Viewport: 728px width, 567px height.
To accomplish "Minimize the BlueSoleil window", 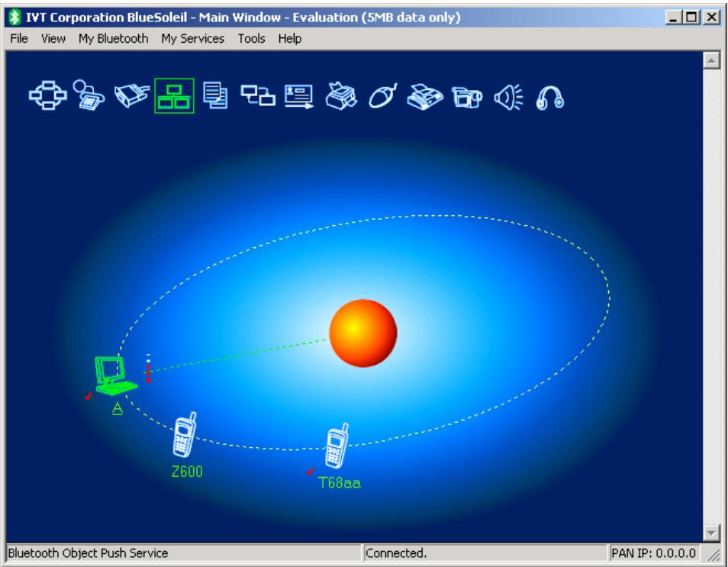I will [673, 18].
